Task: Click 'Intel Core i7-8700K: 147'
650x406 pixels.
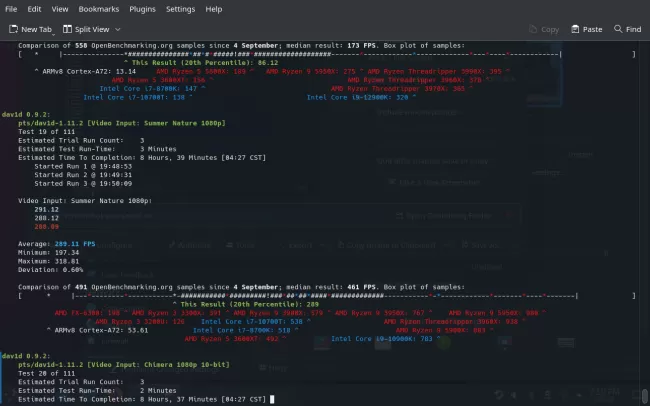Action: point(148,88)
